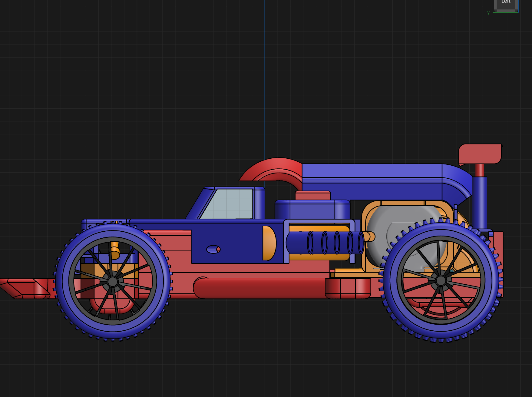Screen dimensions: 532x397
Task: Pick the rear wheel's center hub
Action: click(441, 281)
